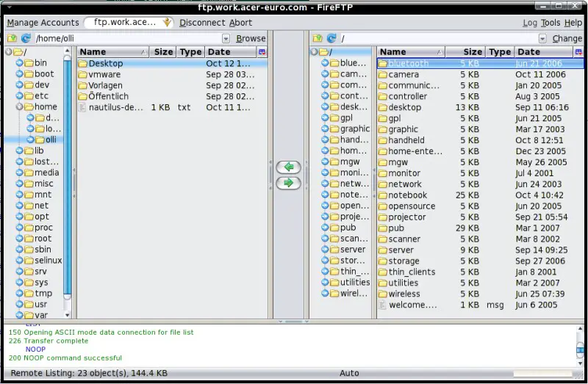This screenshot has height=384, width=588.
Task: Click the pub folder icon in remote list
Action: point(382,228)
